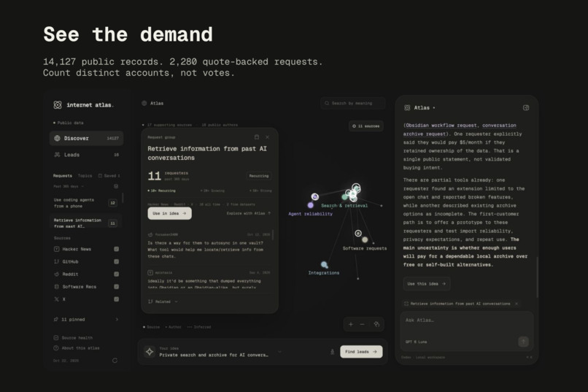
Task: Switch to the Requests tab
Action: (62, 175)
